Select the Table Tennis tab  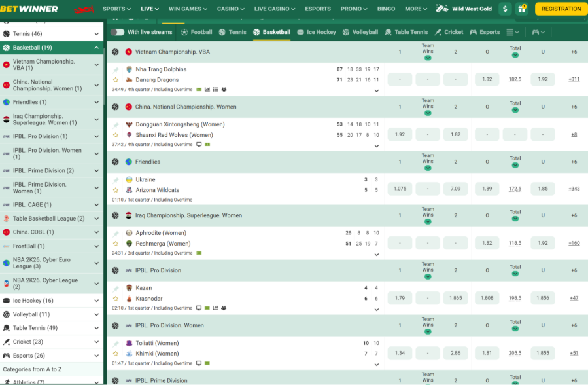click(x=406, y=32)
